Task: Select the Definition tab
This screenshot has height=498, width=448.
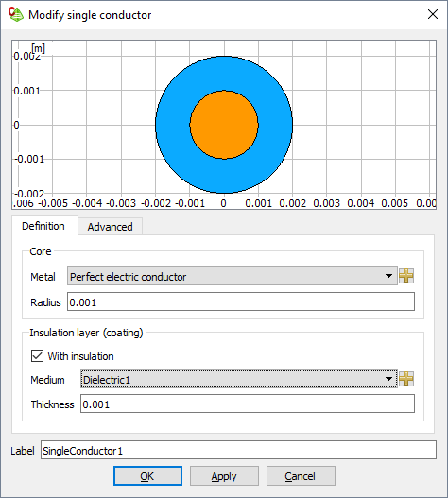Action: 43,226
